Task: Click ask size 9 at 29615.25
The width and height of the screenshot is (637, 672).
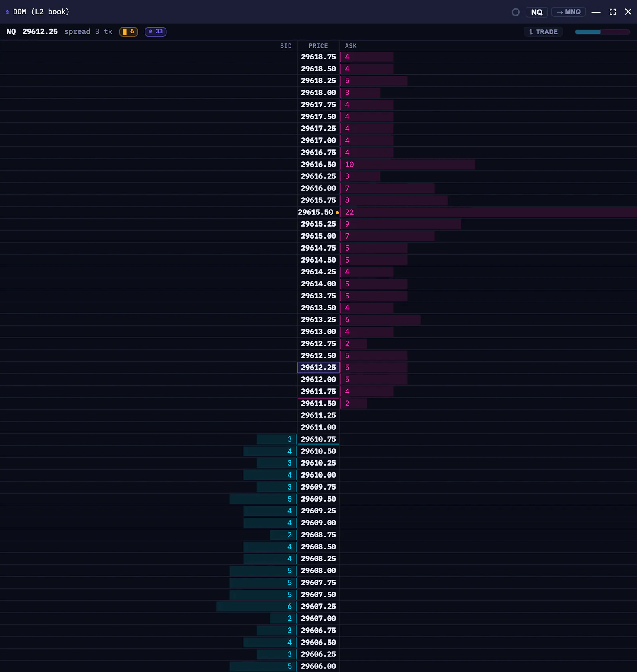Action: pyautogui.click(x=347, y=224)
